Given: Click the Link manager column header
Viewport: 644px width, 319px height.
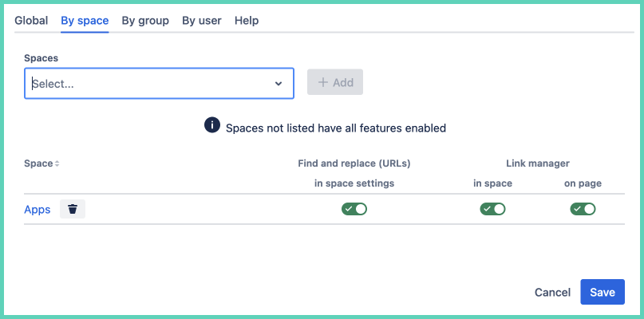Looking at the screenshot, I should coord(537,163).
